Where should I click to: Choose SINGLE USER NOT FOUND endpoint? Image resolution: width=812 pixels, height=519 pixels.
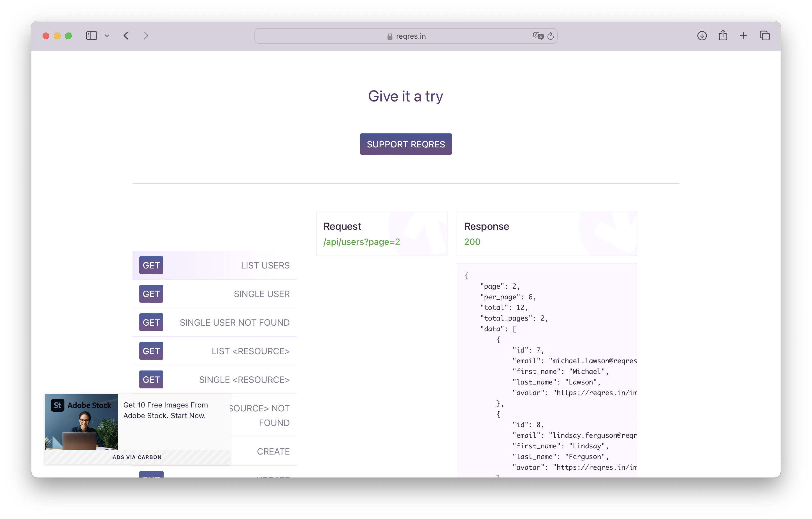click(x=214, y=323)
